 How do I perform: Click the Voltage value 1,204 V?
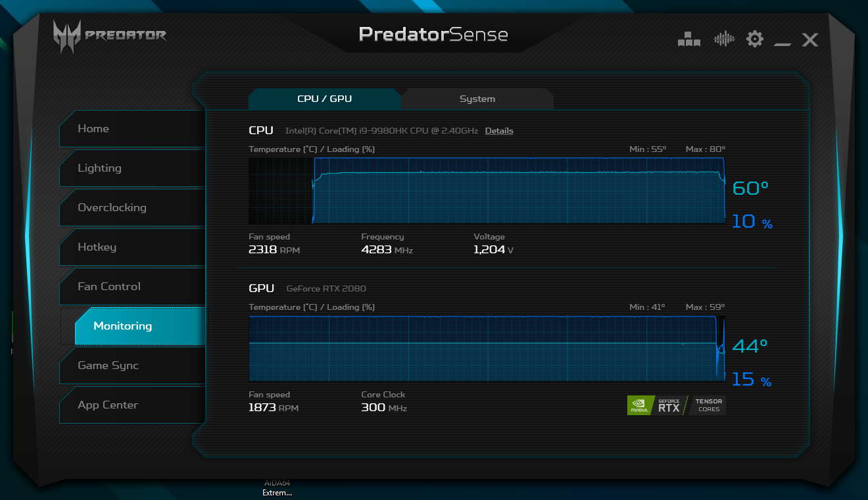point(494,250)
